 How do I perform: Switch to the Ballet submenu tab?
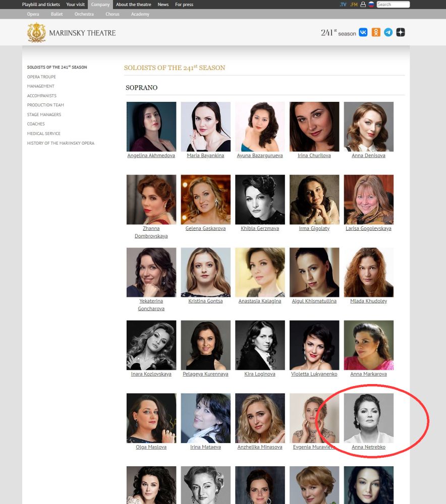(x=57, y=14)
